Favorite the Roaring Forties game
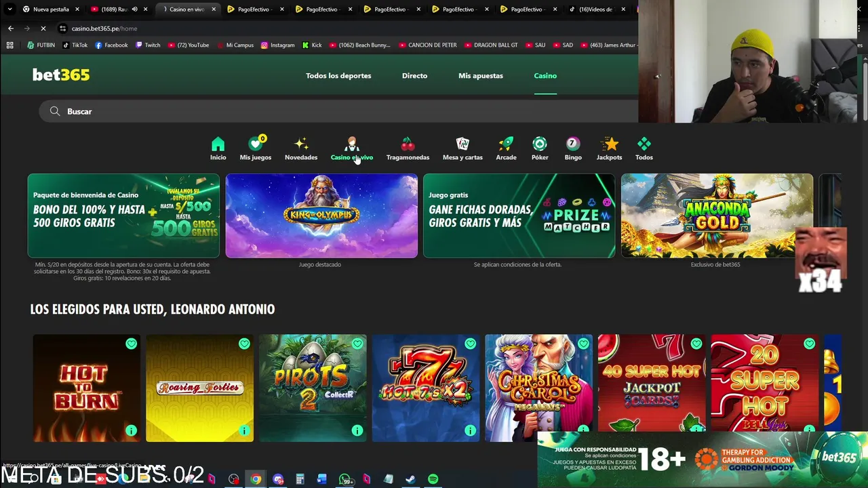The width and height of the screenshot is (868, 488). 244,344
